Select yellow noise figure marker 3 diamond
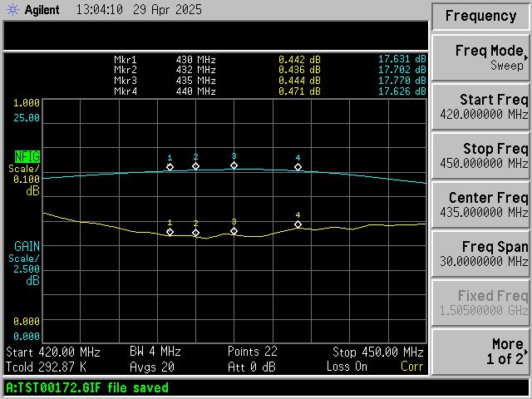The height and width of the screenshot is (399, 532). pyautogui.click(x=234, y=231)
